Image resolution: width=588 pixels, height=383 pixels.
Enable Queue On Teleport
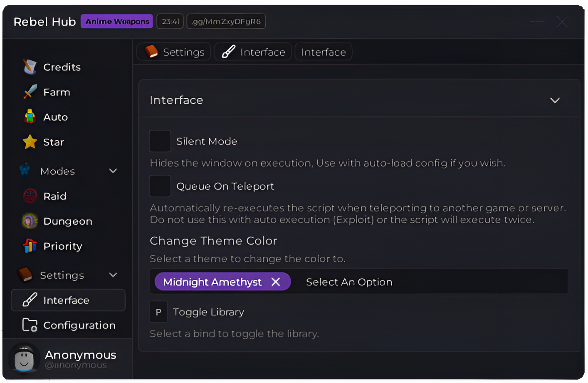[x=160, y=186]
